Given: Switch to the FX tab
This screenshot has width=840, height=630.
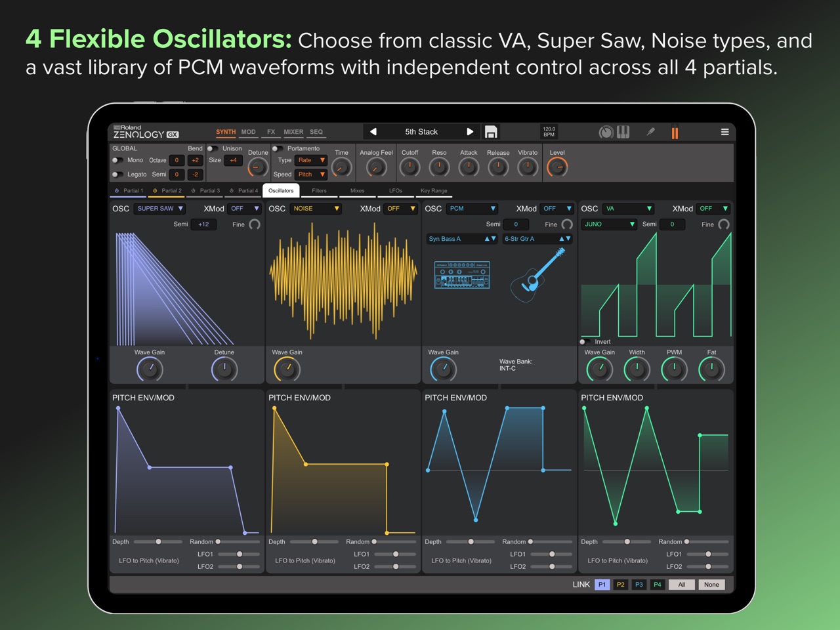Looking at the screenshot, I should click(271, 132).
